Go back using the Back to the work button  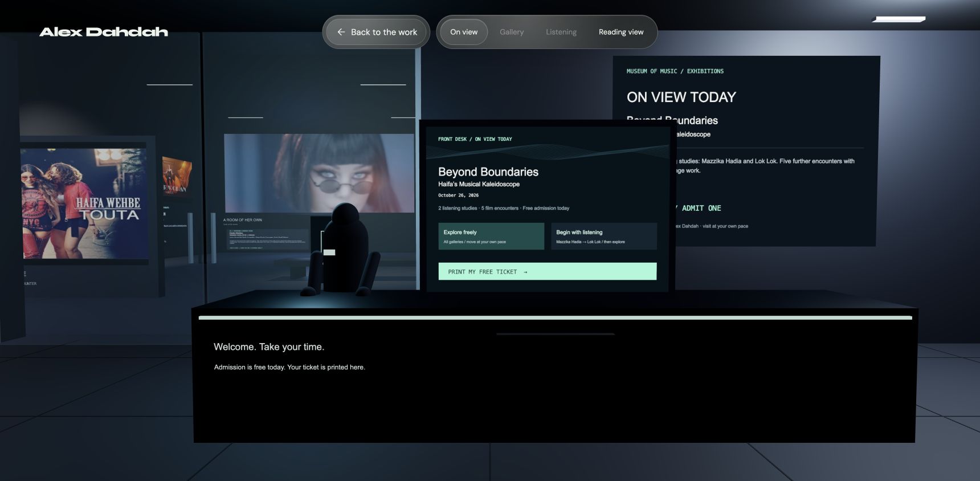point(376,32)
